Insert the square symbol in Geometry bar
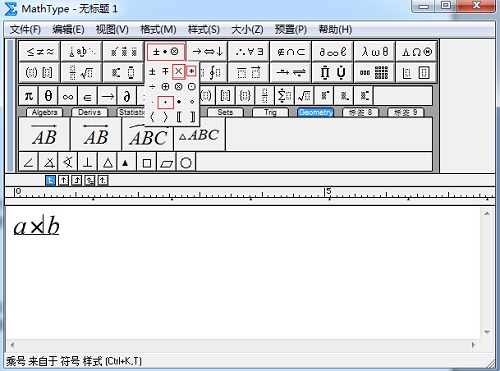The width and height of the screenshot is (500, 371). click(147, 163)
